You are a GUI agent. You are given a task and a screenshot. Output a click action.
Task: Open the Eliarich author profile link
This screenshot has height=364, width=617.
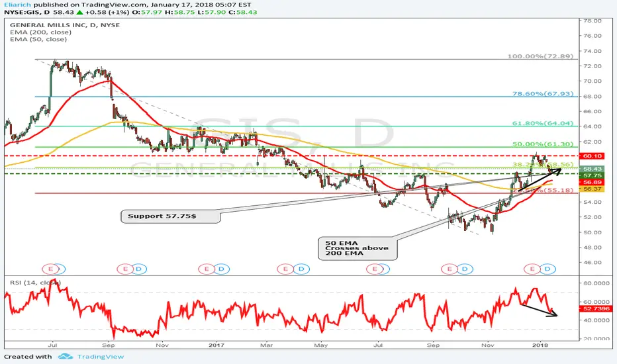coord(18,5)
